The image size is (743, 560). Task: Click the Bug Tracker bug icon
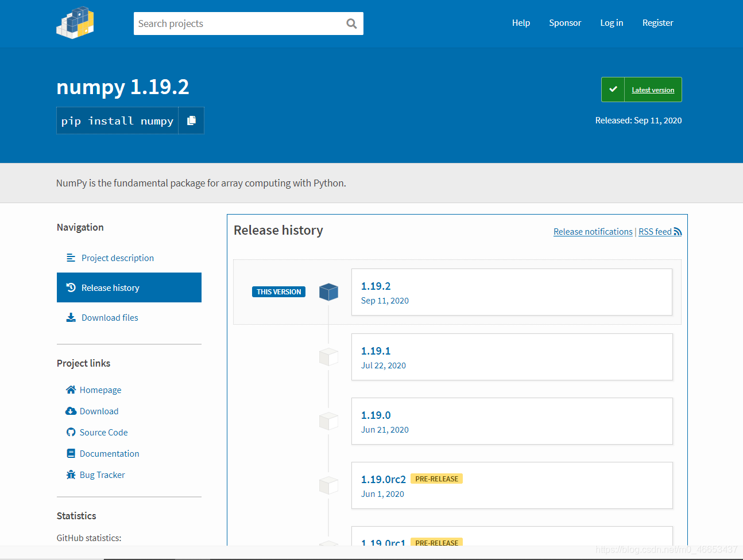[71, 475]
